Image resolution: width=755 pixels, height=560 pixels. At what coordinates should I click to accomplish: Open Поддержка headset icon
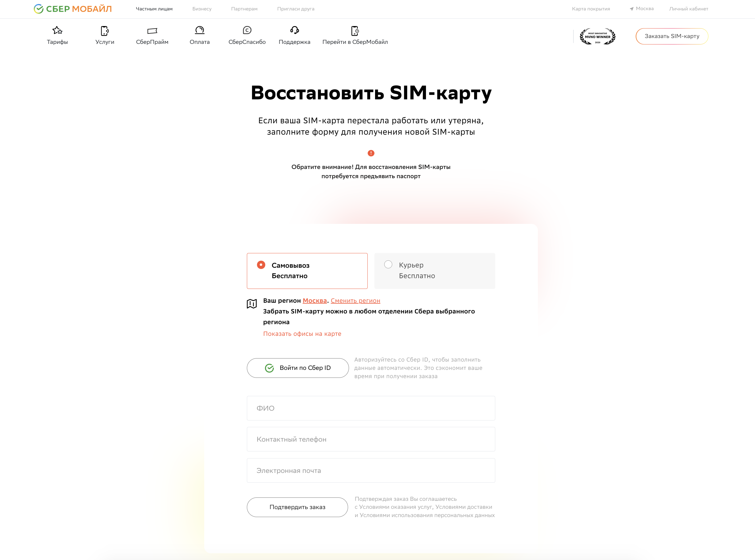[x=294, y=30]
